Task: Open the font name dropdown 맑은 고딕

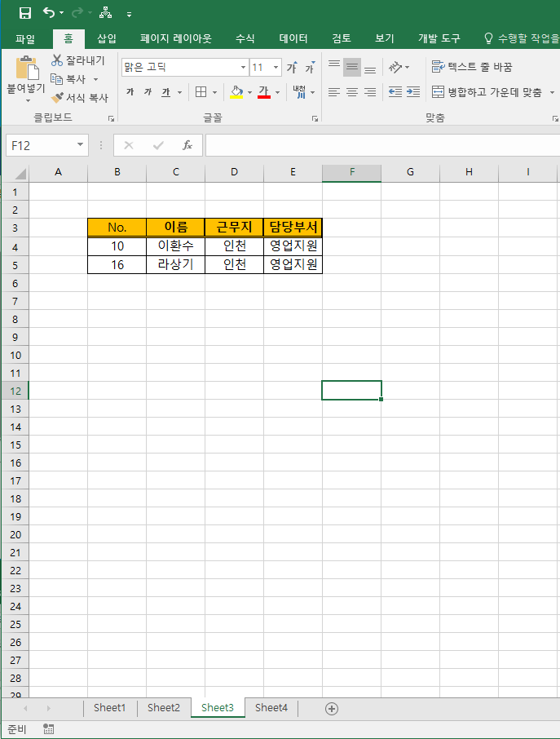Action: pos(243,68)
